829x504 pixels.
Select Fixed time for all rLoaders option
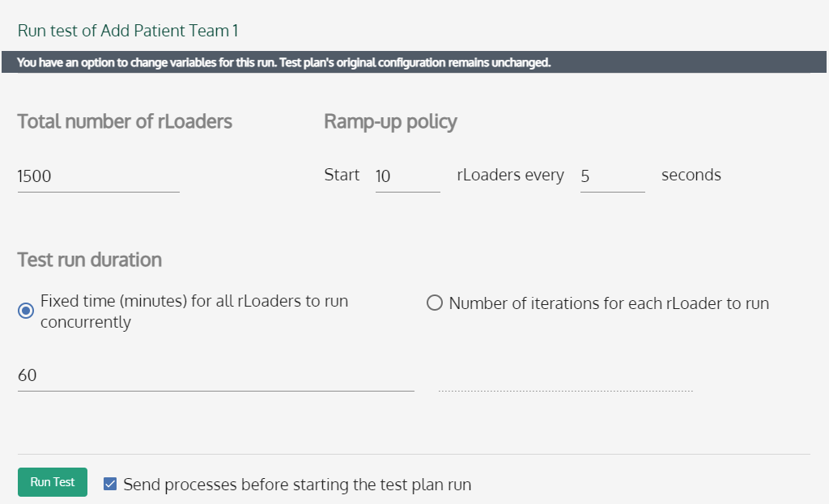pos(25,310)
